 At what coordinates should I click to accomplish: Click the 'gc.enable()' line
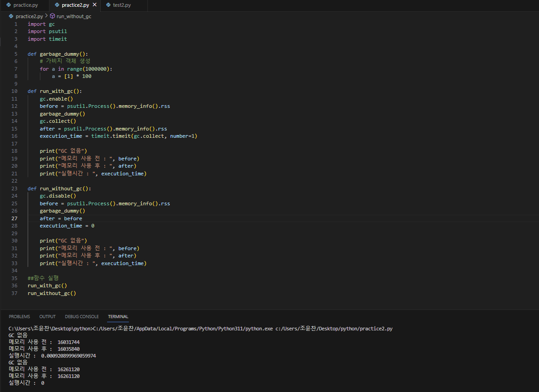56,99
